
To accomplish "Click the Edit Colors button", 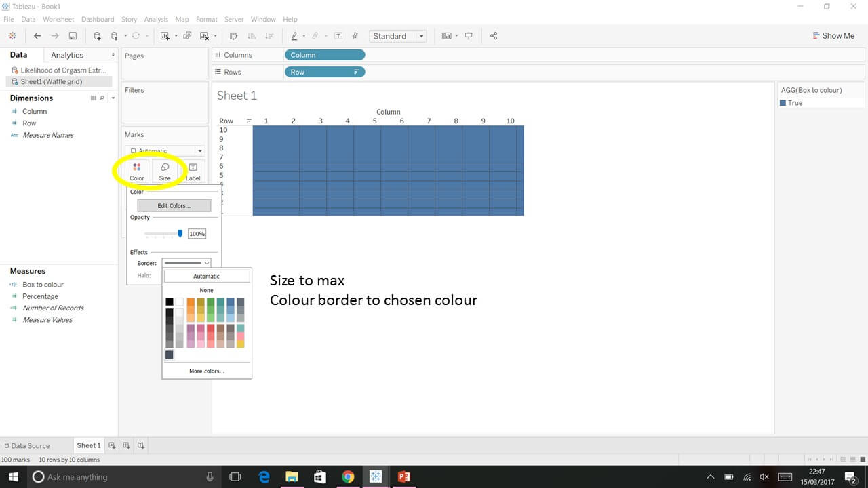I will point(174,205).
